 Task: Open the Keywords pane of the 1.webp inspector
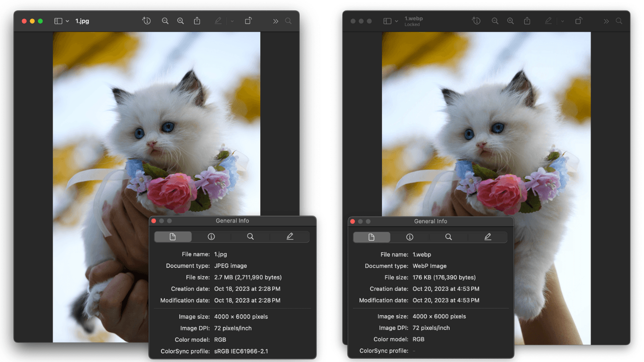448,237
